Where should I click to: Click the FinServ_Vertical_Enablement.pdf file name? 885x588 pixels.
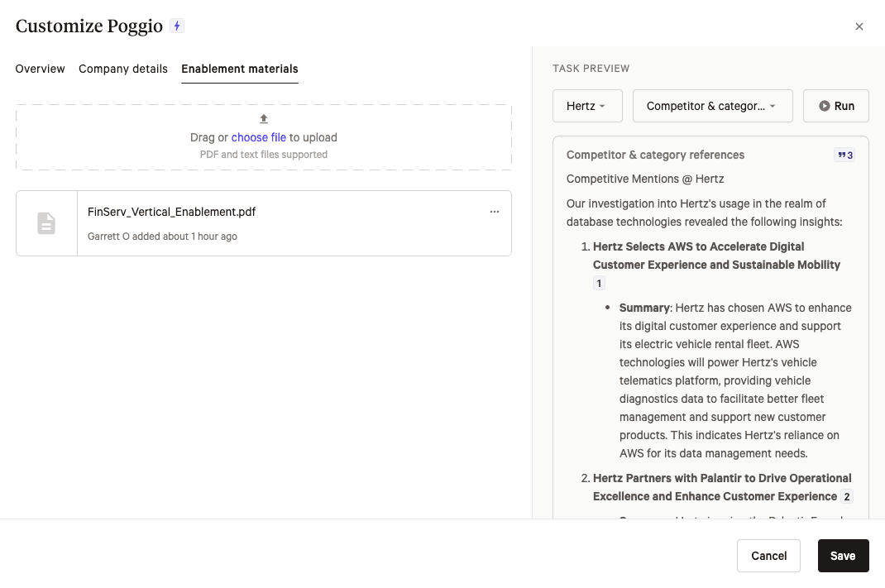click(x=171, y=212)
